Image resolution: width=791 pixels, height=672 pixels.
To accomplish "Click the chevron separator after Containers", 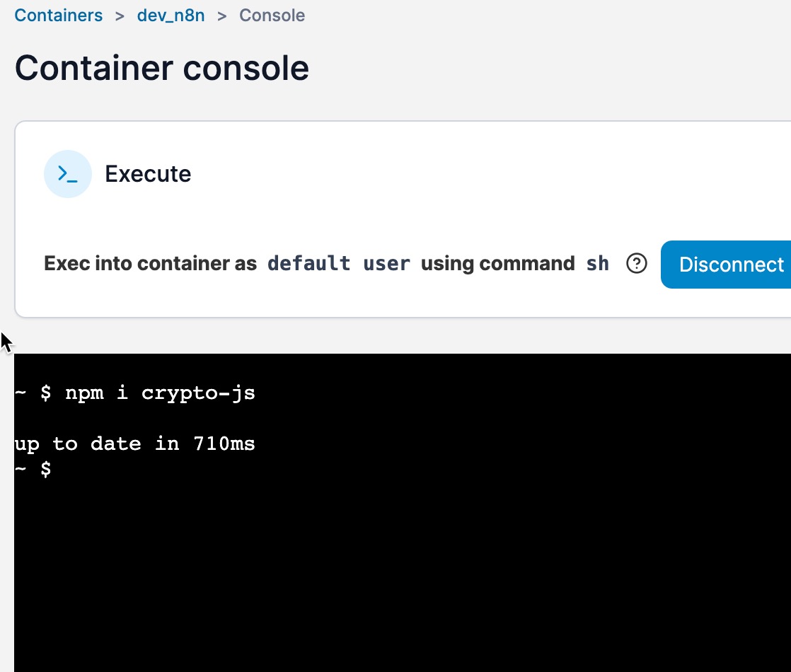I will tap(120, 16).
